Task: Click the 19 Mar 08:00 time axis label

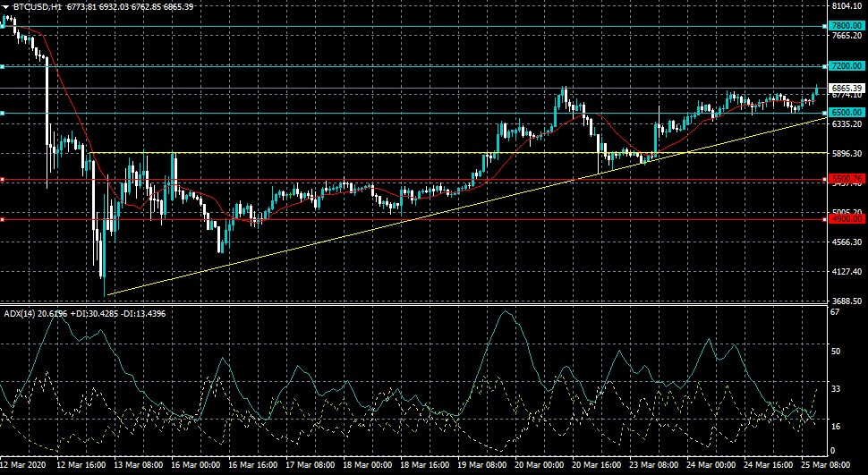Action: 482,465
